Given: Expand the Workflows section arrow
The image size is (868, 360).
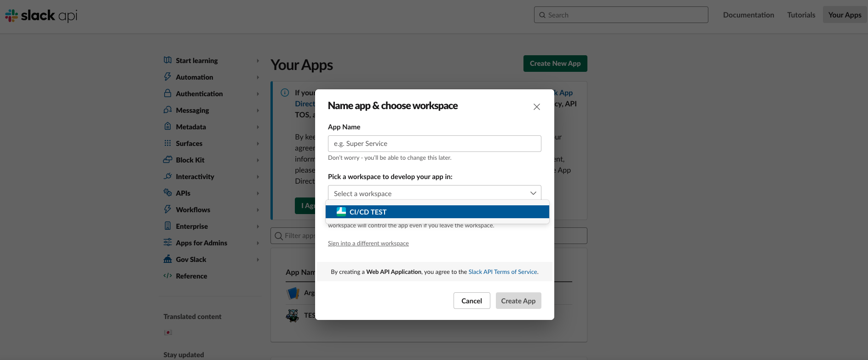Looking at the screenshot, I should click(258, 210).
